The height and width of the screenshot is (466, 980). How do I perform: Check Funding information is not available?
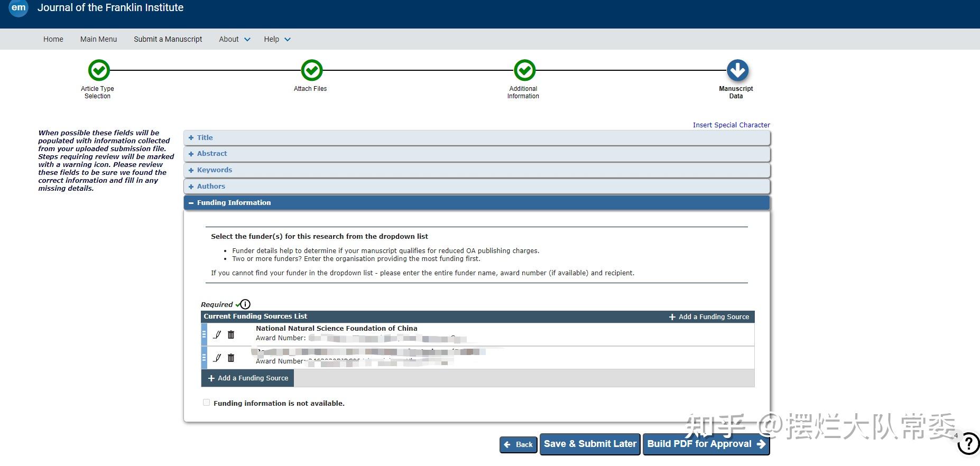pyautogui.click(x=206, y=403)
